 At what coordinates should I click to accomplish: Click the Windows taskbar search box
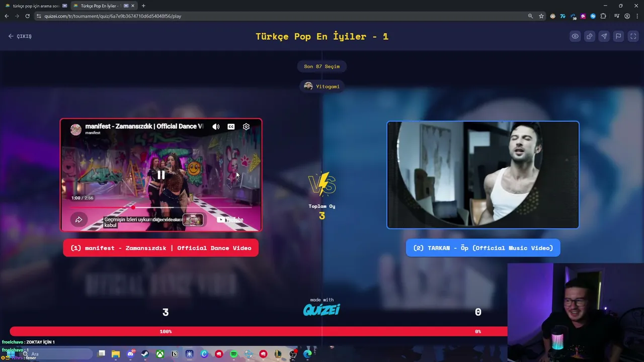[x=55, y=354]
